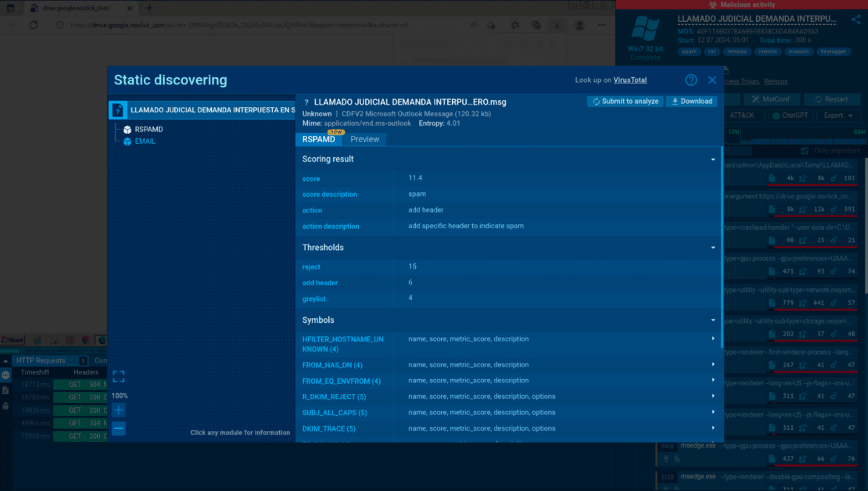Expand the SUBJ_ALL_CAPS symbol row
The width and height of the screenshot is (868, 491).
(713, 412)
